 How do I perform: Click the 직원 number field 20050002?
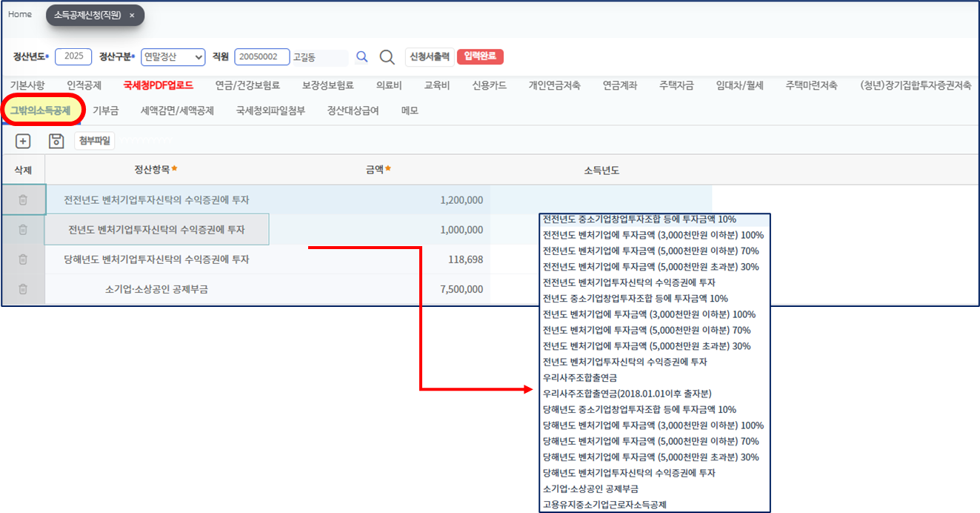coord(261,57)
